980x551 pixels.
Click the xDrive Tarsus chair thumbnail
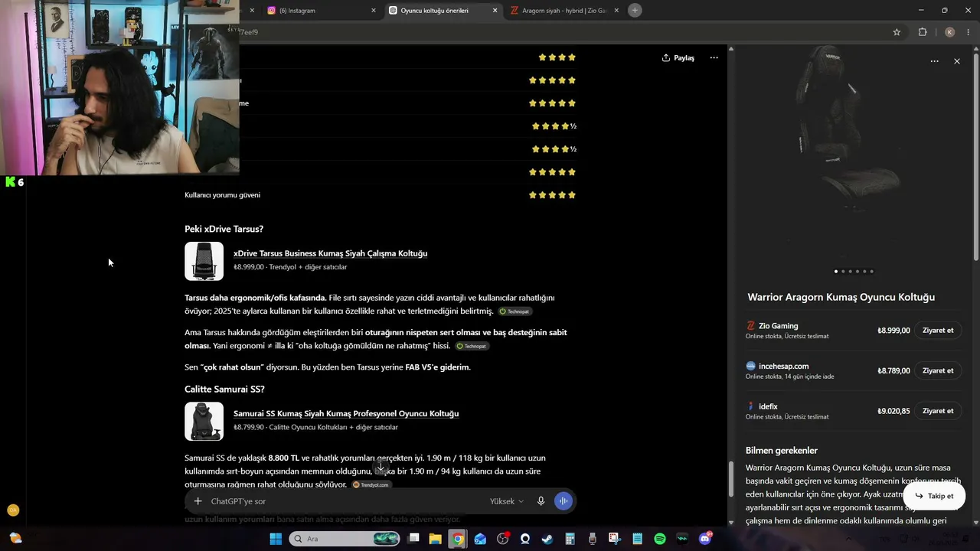[204, 261]
